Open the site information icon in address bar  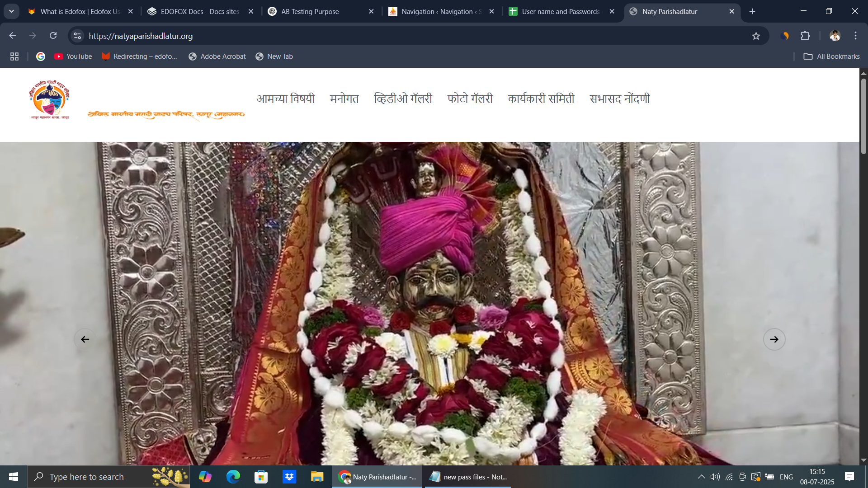click(78, 36)
